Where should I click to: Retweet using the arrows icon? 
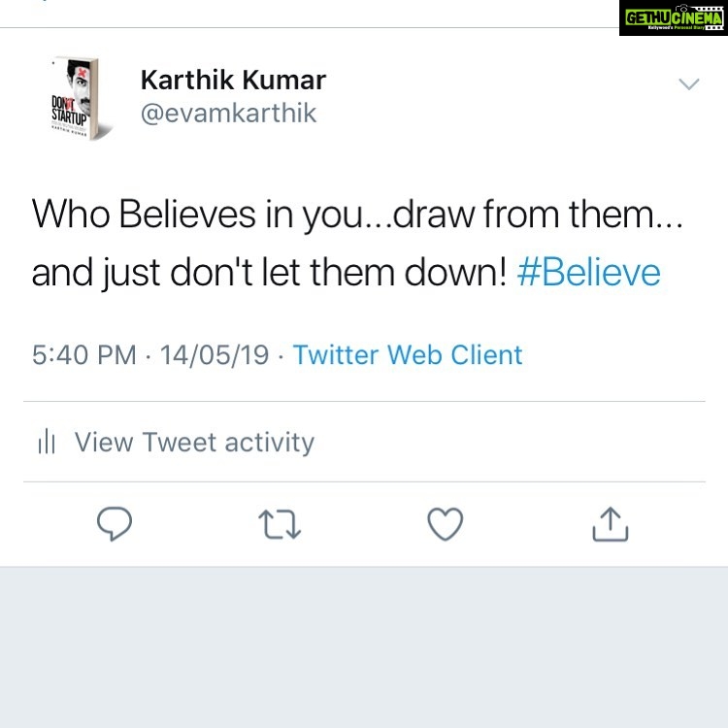(280, 524)
